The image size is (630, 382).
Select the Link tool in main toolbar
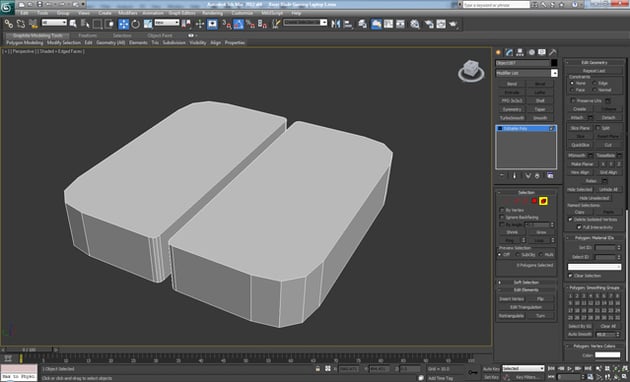[x=8, y=24]
